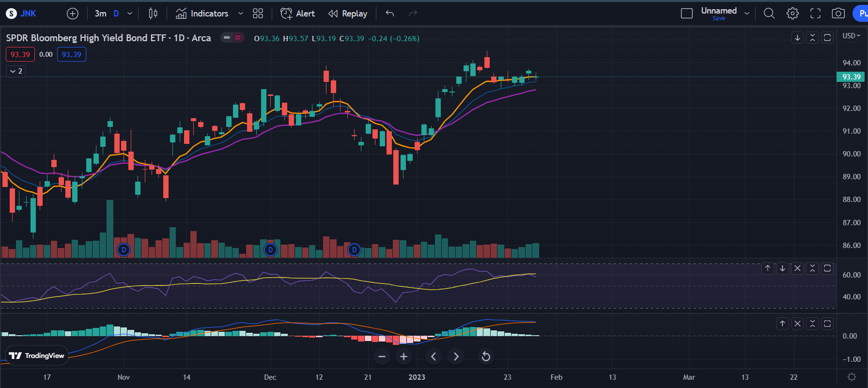Open the JNK symbol search

tap(21, 14)
